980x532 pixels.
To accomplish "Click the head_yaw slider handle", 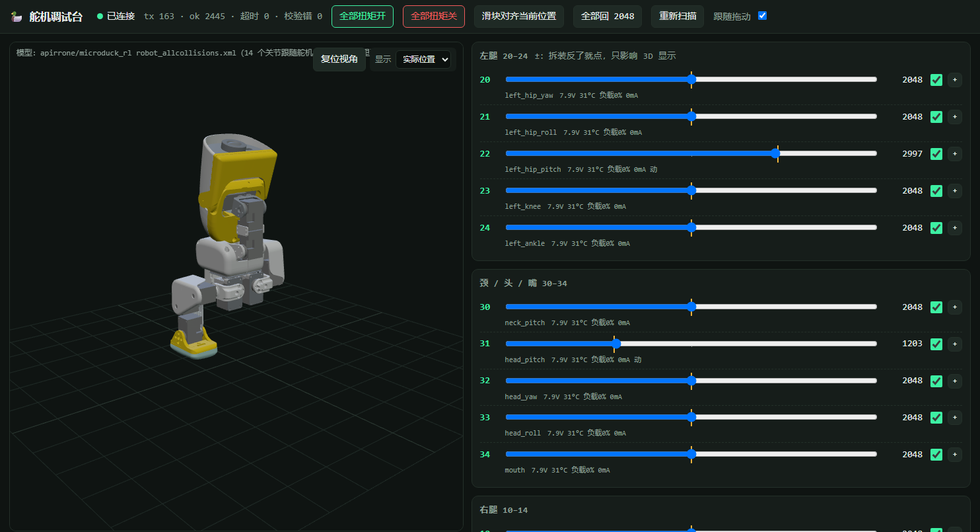I will [691, 381].
